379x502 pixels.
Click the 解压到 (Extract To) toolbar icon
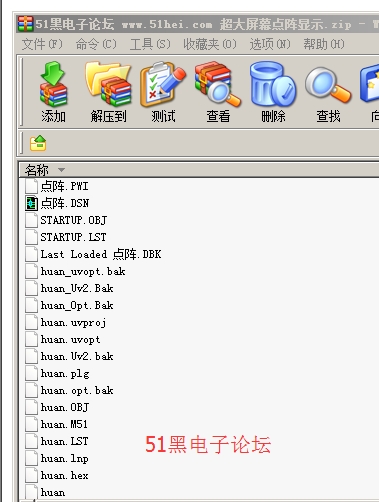click(x=108, y=83)
